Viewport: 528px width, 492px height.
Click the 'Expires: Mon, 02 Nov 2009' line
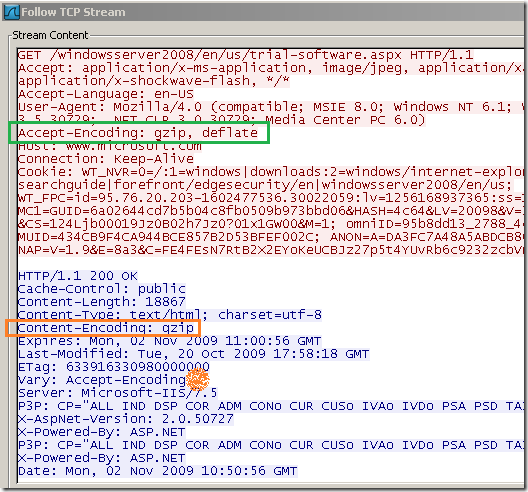(170, 341)
